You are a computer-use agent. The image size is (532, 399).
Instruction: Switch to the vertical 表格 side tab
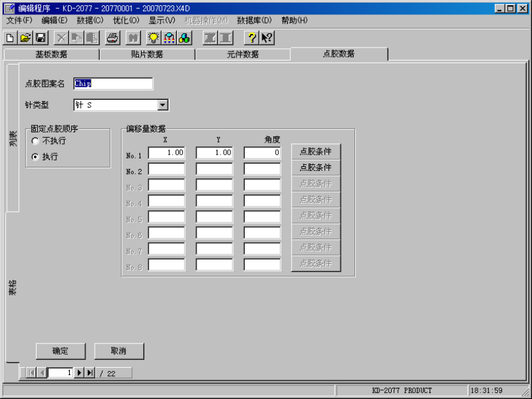click(12, 288)
